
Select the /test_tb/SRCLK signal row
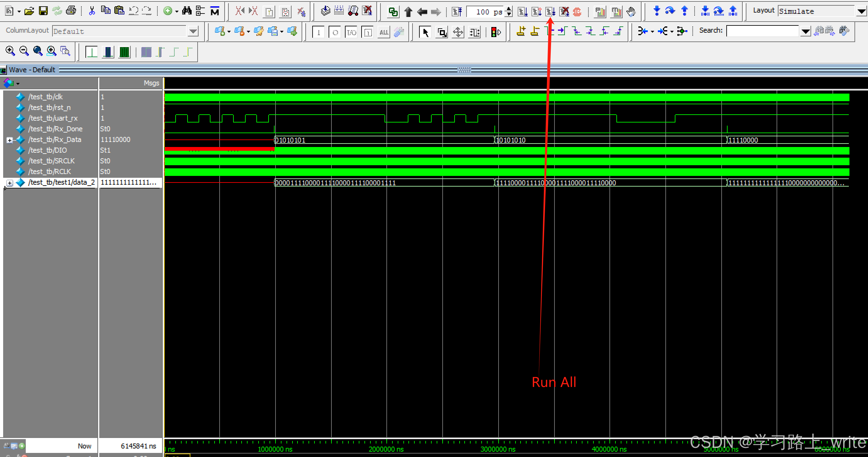[x=51, y=161]
